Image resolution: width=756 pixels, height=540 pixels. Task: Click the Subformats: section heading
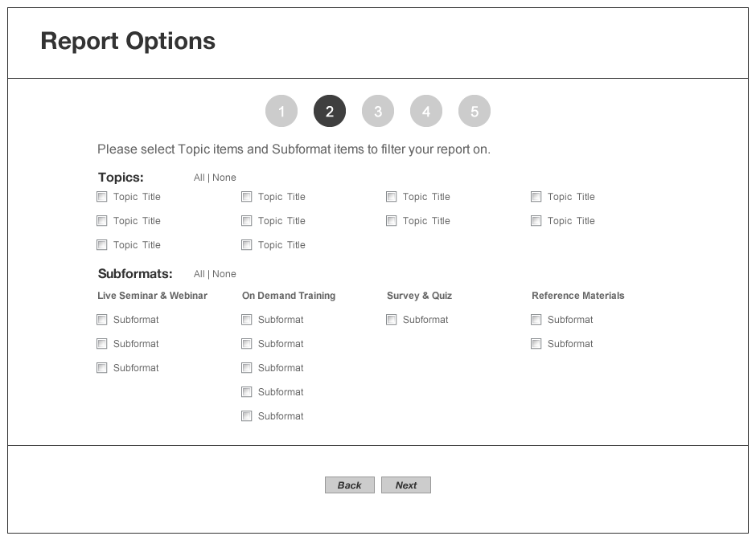[135, 273]
